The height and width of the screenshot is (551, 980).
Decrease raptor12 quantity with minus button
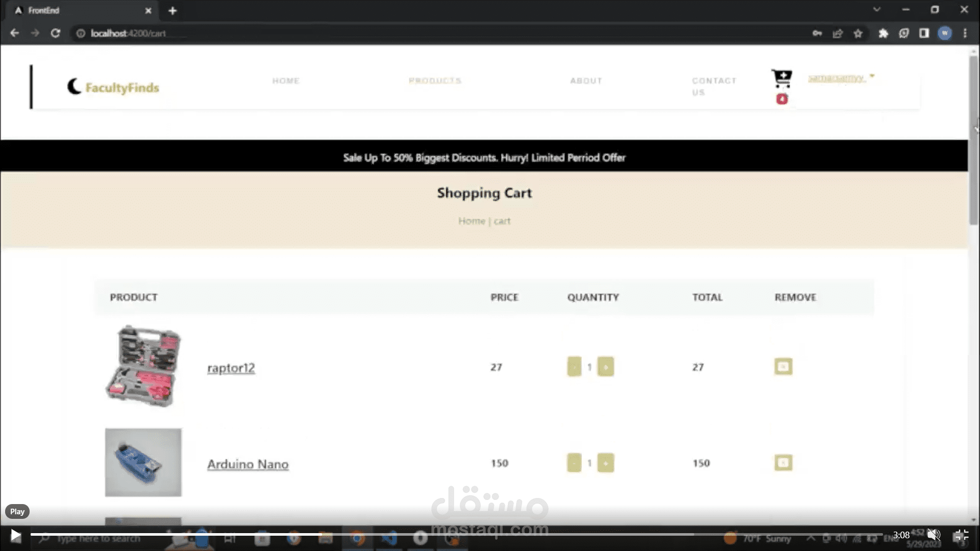click(574, 366)
